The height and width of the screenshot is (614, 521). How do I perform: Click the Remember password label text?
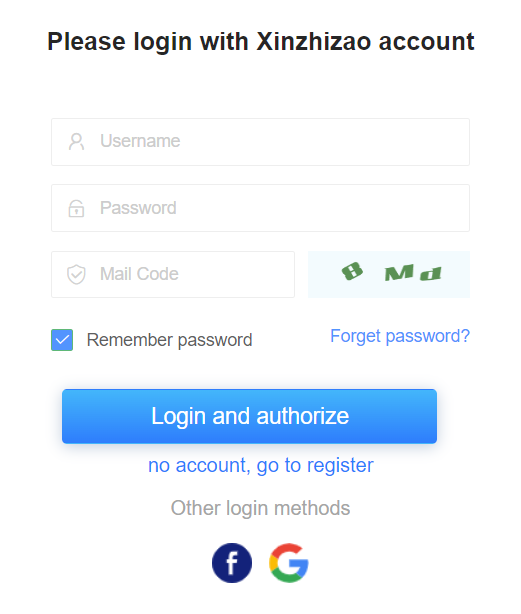coord(169,340)
